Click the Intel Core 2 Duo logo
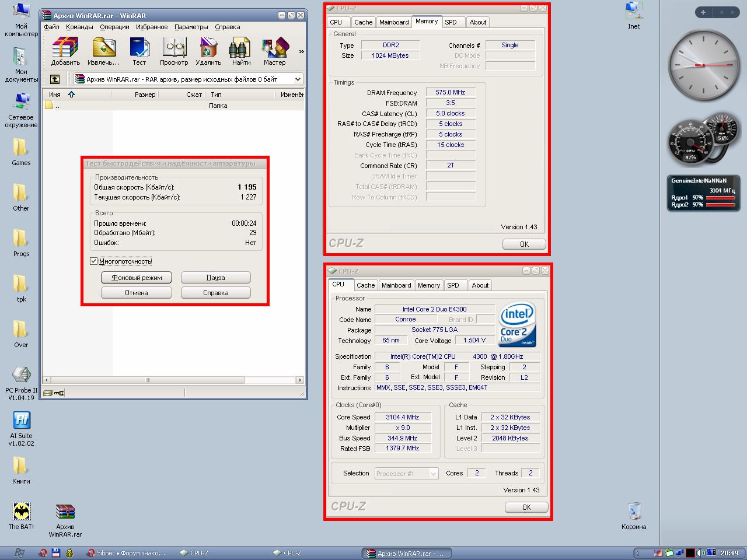Screen dimensions: 747x560 click(x=518, y=324)
